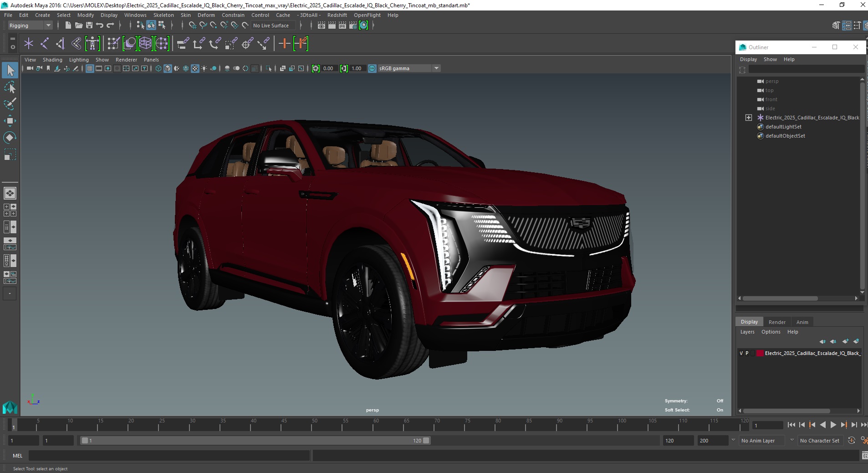This screenshot has width=868, height=473.
Task: Open the Layers menu in the layer editor
Action: pos(747,332)
